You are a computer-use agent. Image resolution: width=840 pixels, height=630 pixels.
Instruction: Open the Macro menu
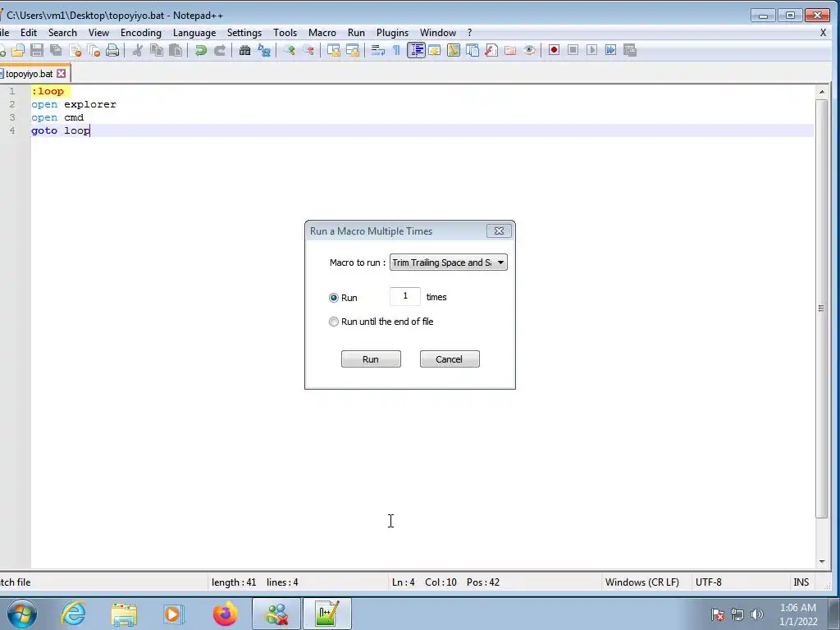(322, 33)
